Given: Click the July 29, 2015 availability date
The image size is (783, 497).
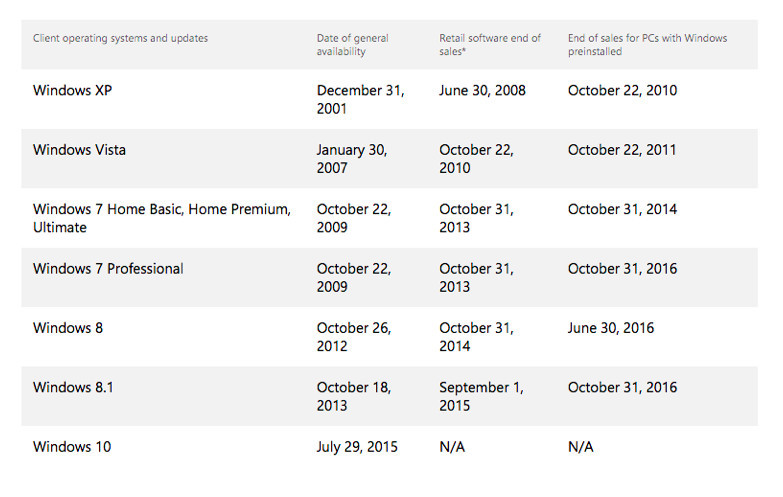Looking at the screenshot, I should pyautogui.click(x=357, y=447).
